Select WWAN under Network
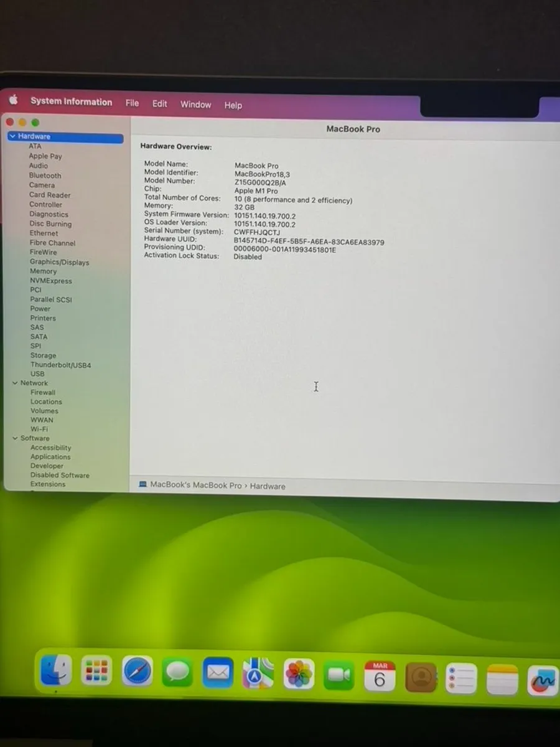The width and height of the screenshot is (560, 747). coord(42,420)
